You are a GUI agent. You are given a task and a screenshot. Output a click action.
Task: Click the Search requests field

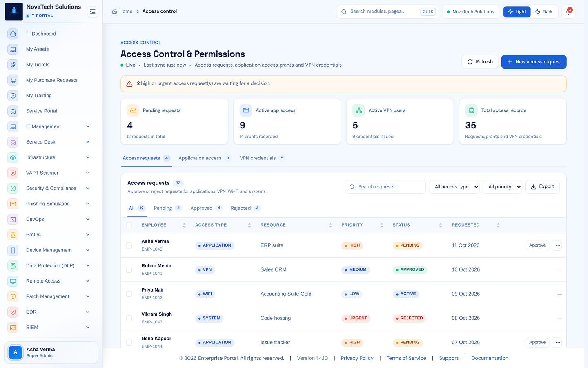tap(385, 187)
